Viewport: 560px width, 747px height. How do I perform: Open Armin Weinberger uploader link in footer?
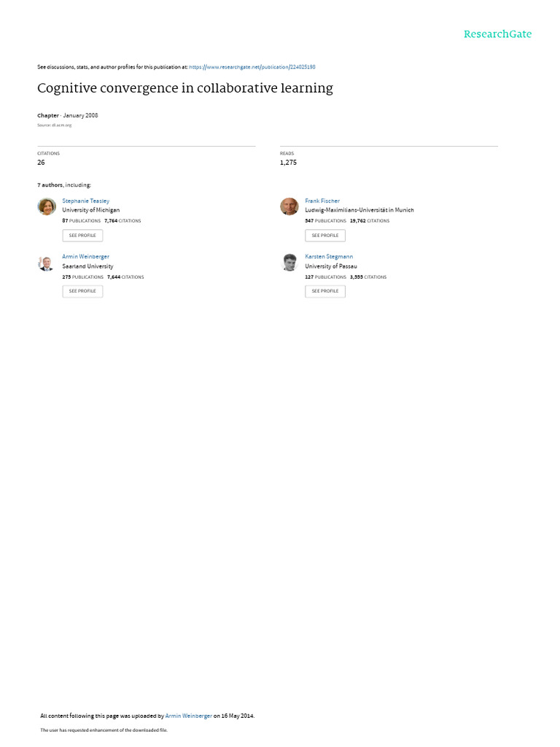tap(189, 716)
